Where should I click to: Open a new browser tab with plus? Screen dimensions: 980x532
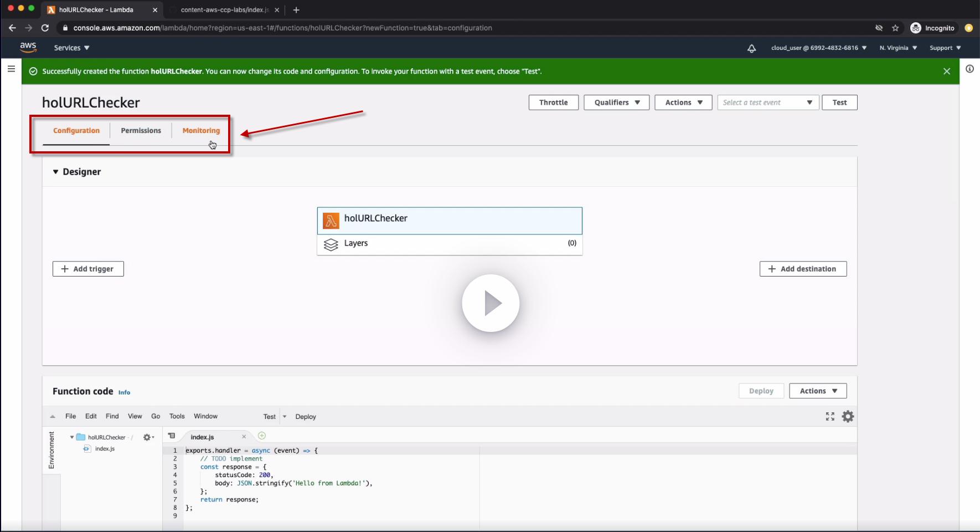tap(296, 10)
